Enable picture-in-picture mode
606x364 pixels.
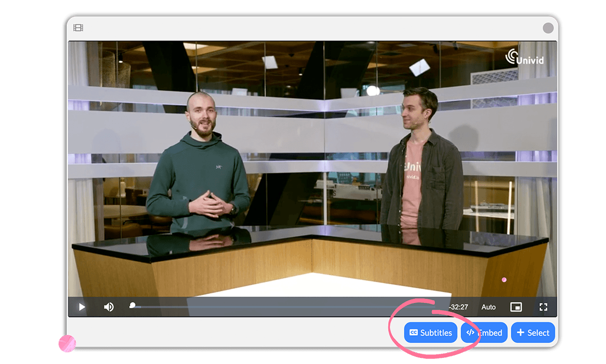516,307
